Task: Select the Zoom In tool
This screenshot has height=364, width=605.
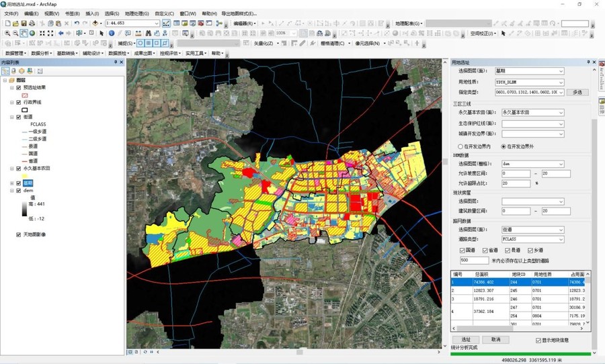Action: coord(7,33)
